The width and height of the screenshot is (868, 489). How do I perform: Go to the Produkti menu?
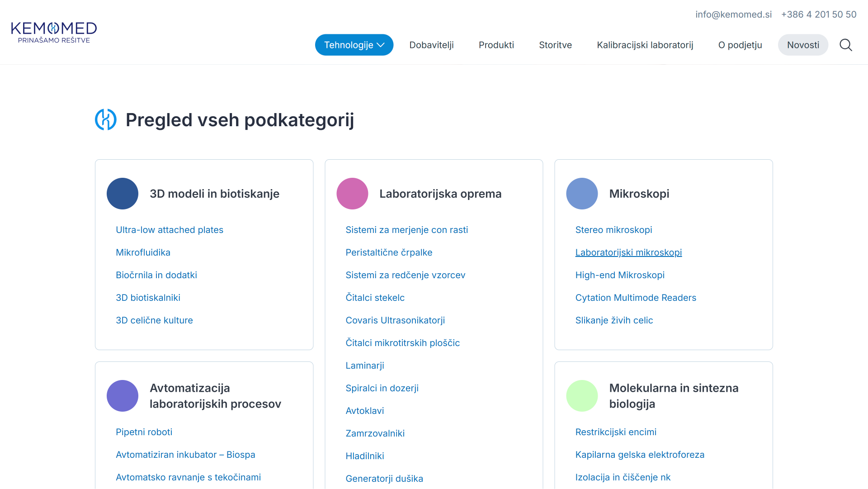point(496,45)
